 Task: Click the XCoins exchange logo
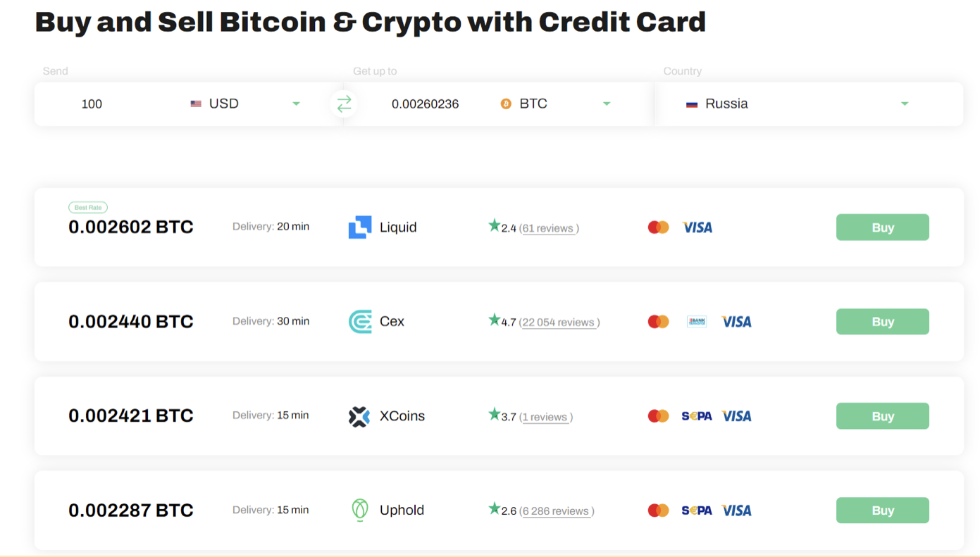pos(359,416)
